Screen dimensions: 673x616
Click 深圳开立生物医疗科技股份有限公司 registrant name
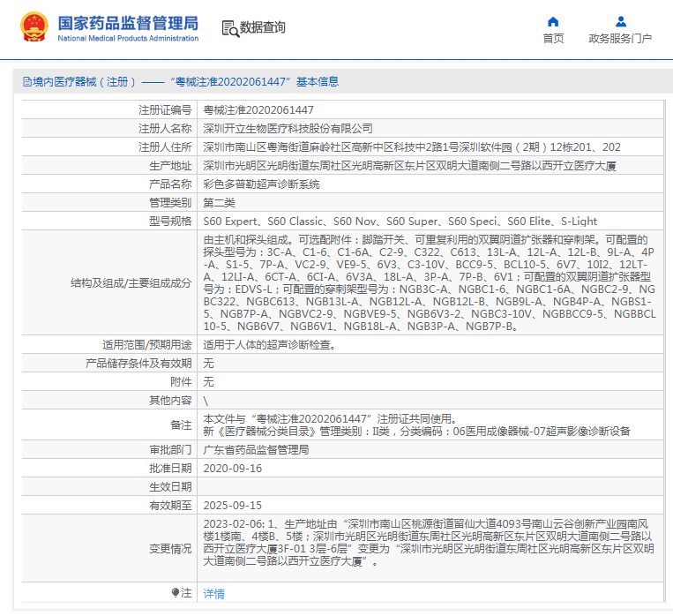point(288,129)
